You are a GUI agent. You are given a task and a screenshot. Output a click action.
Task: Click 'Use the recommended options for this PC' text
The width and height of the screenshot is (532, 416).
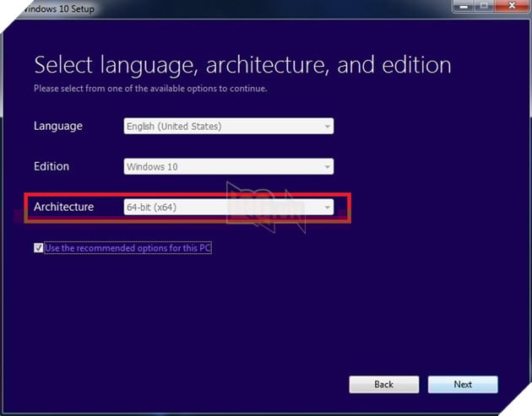tap(128, 248)
